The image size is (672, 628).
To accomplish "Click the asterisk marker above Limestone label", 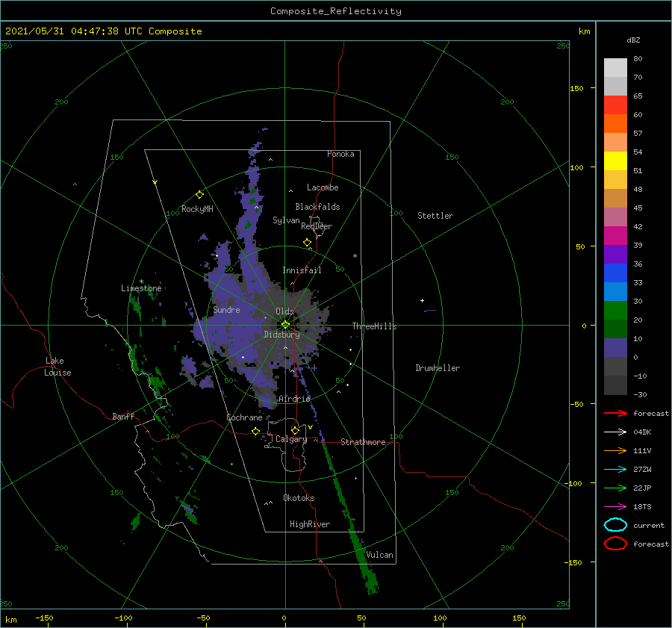I will (141, 282).
